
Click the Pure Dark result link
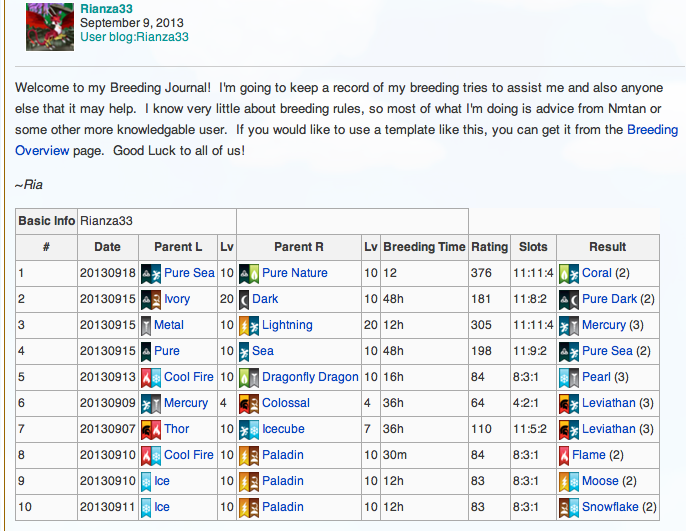coord(609,299)
